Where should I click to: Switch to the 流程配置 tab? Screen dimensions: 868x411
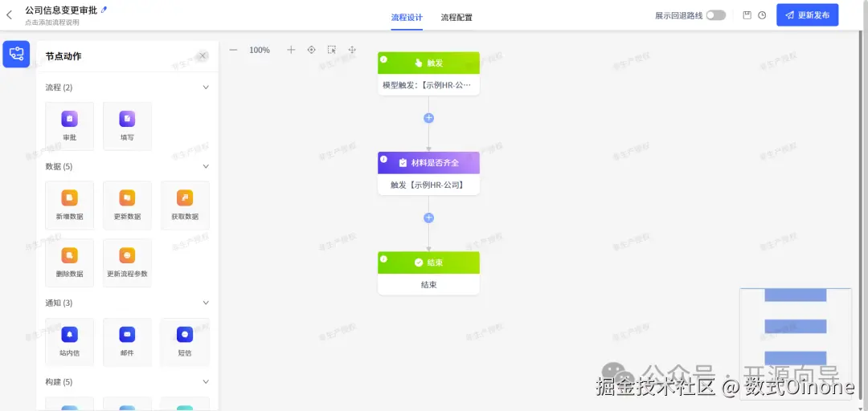coord(457,17)
